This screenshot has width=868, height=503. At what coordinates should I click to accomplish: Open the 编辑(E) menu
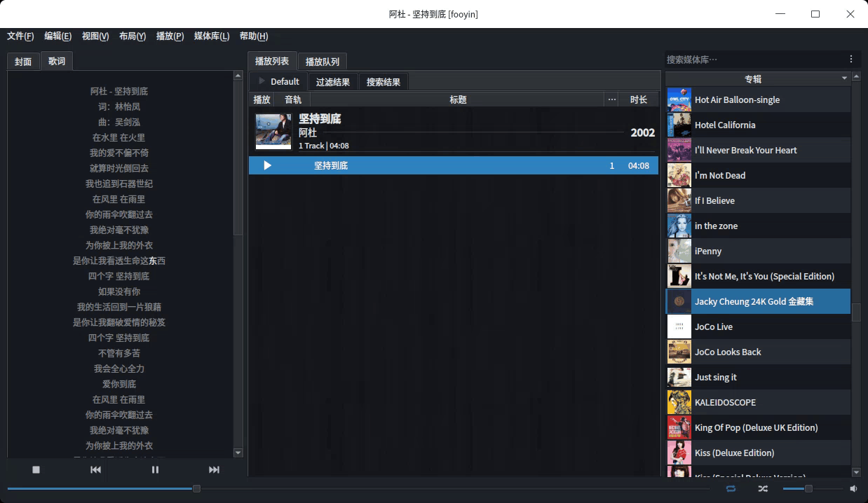click(x=57, y=36)
